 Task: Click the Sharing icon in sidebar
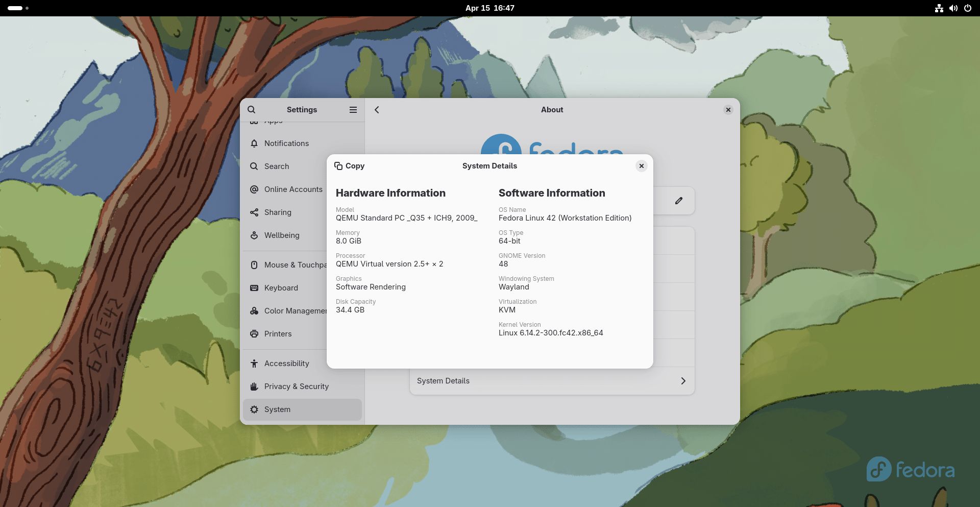coord(254,212)
